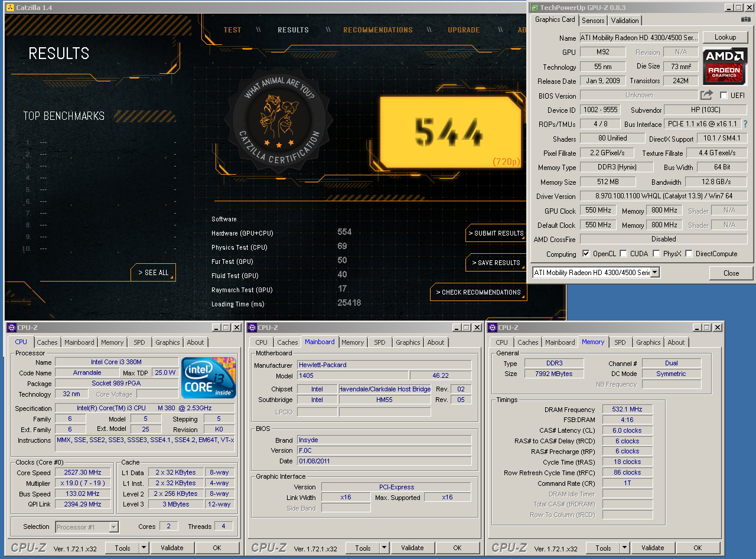
Task: Click the GPU-Z title bar app icon
Action: point(535,8)
